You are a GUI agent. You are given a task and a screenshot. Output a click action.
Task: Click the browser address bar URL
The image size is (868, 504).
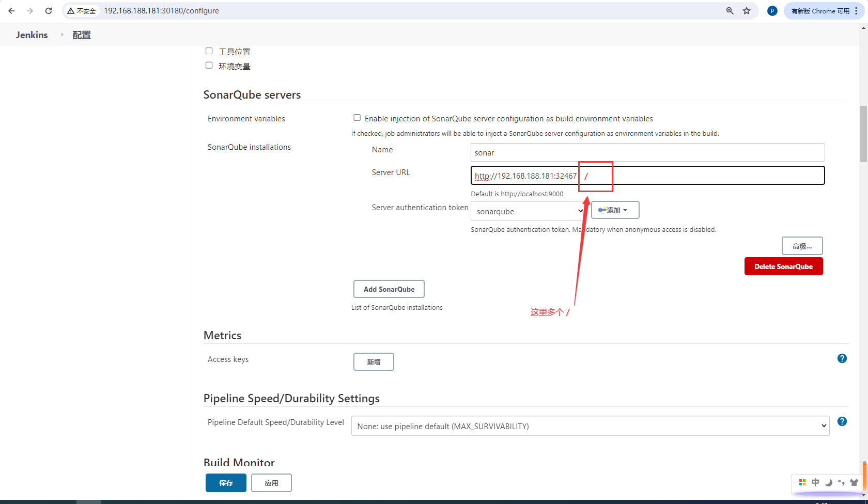click(161, 11)
